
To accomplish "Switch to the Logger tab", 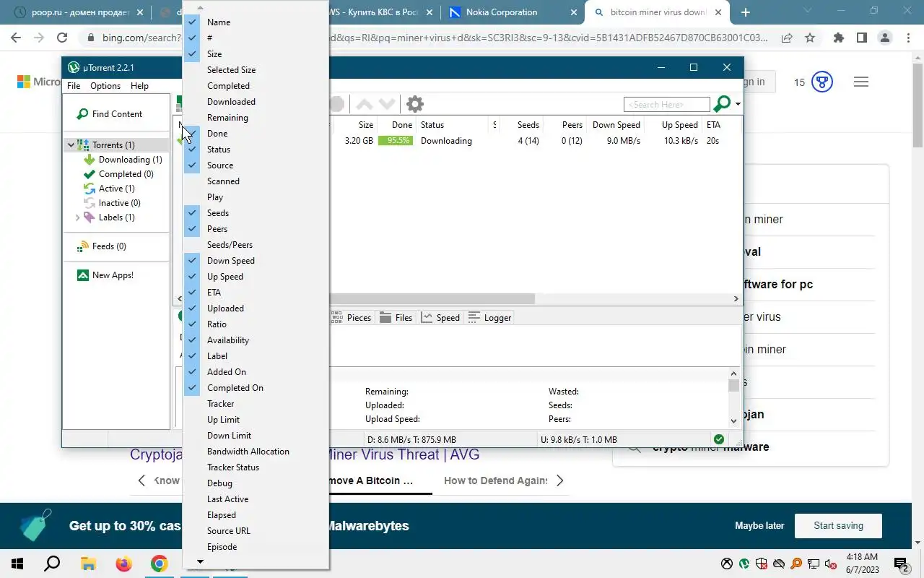I will (490, 317).
